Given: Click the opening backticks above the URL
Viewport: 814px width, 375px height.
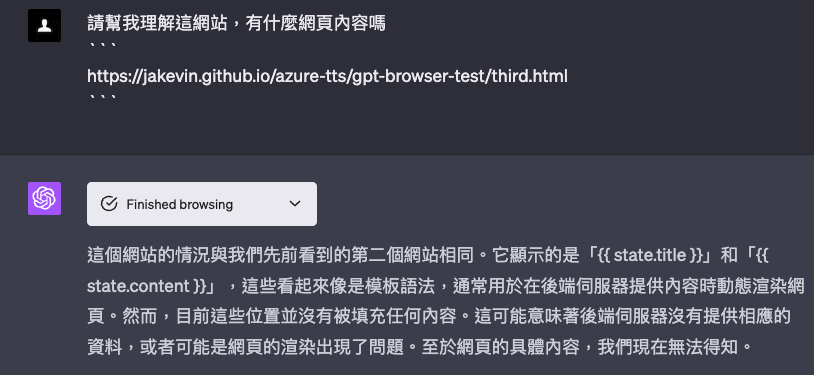Looking at the screenshot, I should 102,45.
